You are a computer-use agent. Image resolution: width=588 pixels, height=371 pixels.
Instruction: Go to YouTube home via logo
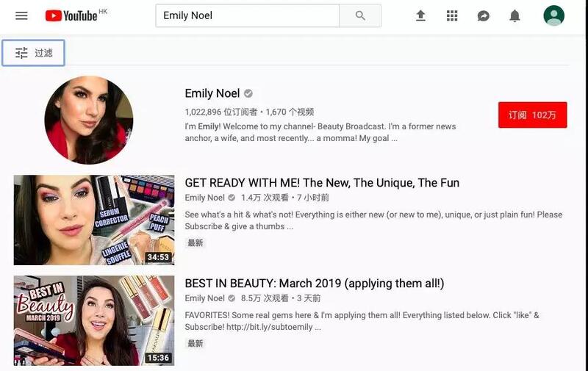tap(72, 15)
